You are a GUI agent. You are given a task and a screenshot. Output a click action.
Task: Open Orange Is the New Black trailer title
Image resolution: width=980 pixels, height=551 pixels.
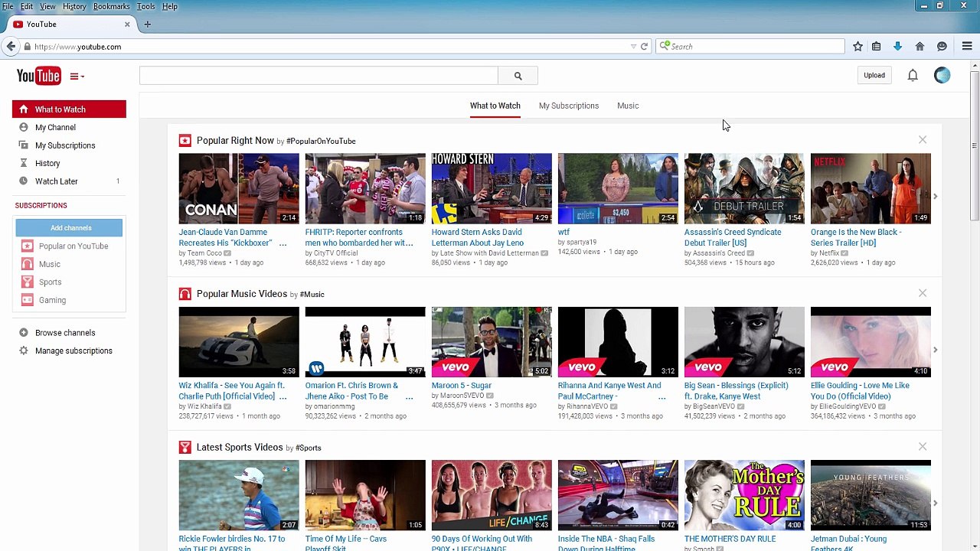click(x=856, y=237)
